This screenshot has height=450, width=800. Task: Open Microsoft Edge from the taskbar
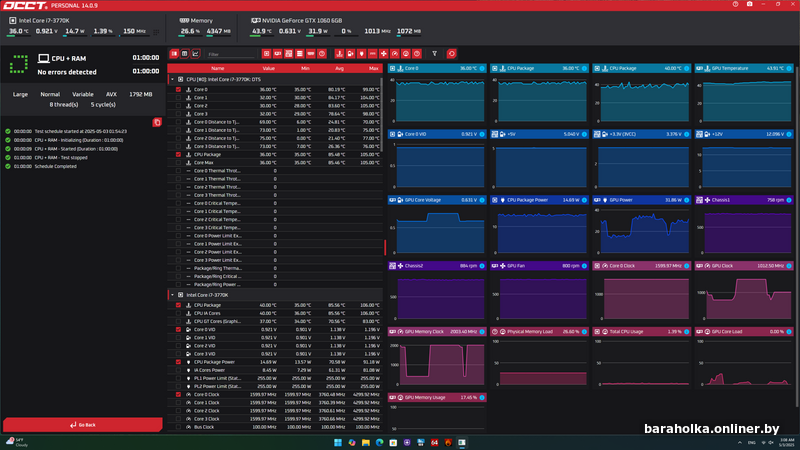click(380, 442)
